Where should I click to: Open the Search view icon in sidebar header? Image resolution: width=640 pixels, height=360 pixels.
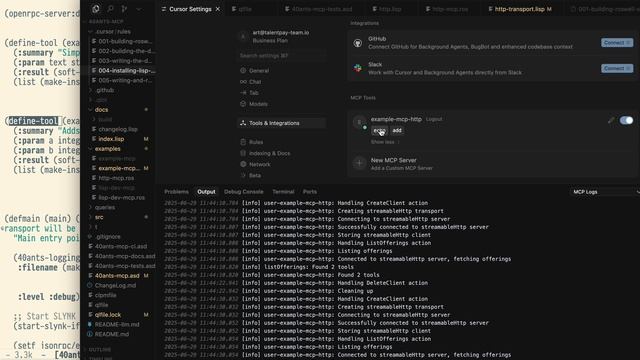(x=110, y=9)
